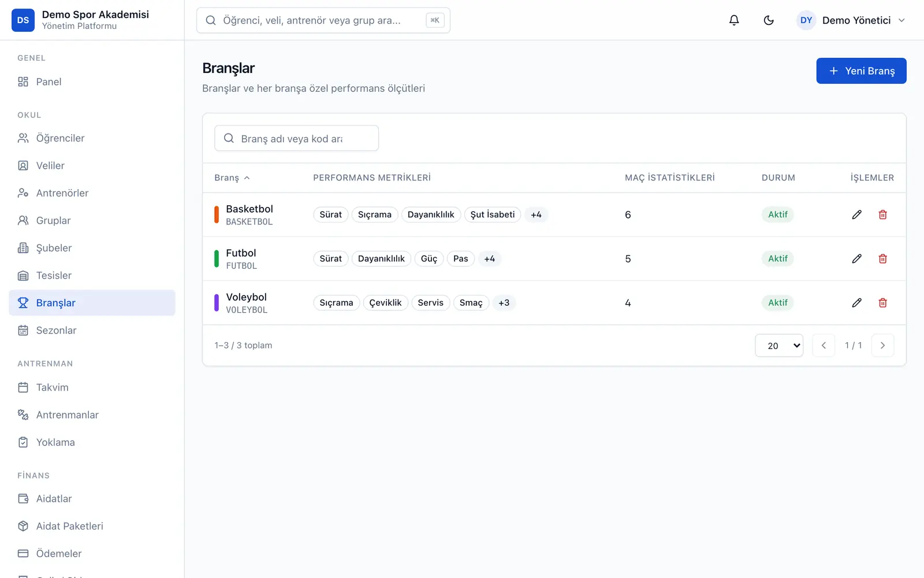The width and height of the screenshot is (924, 578).
Task: Edit the Basketbol branch
Action: pyautogui.click(x=856, y=214)
